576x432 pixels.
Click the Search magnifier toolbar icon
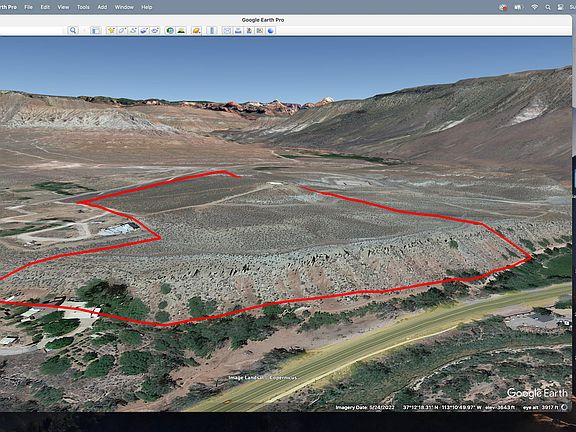click(73, 30)
